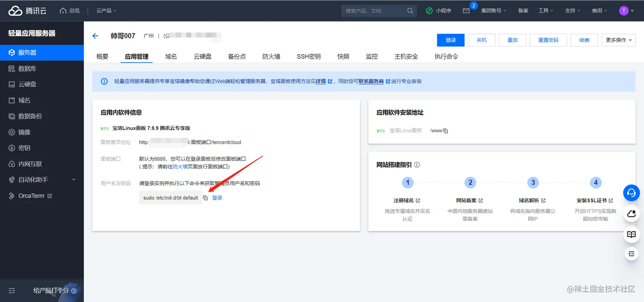
Task: Click the 续费 button
Action: coord(584,40)
